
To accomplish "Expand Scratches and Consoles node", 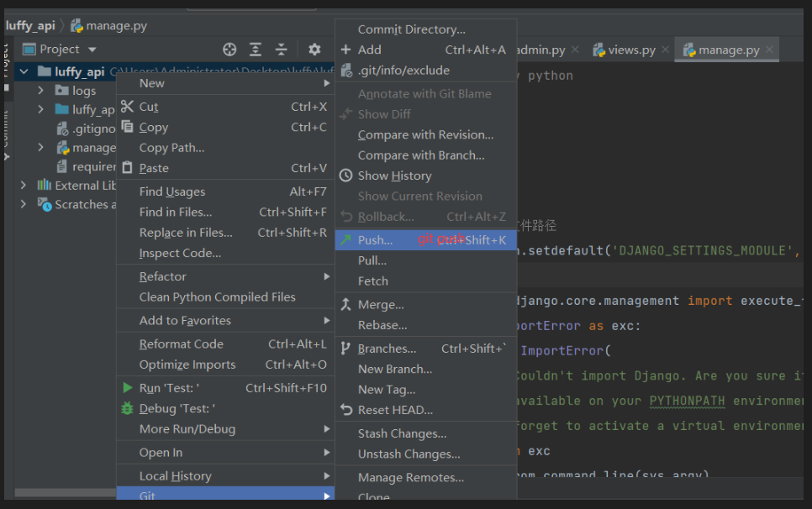I will 24,204.
